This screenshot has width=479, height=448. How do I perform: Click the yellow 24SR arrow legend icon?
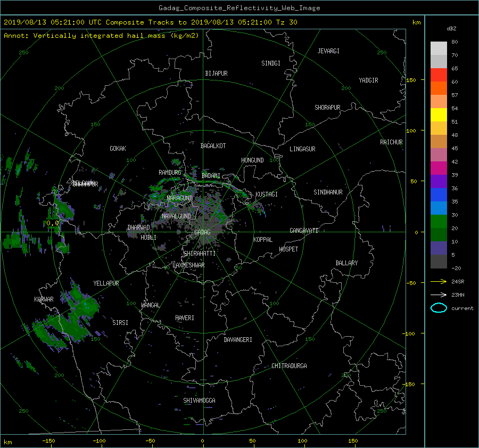click(439, 282)
